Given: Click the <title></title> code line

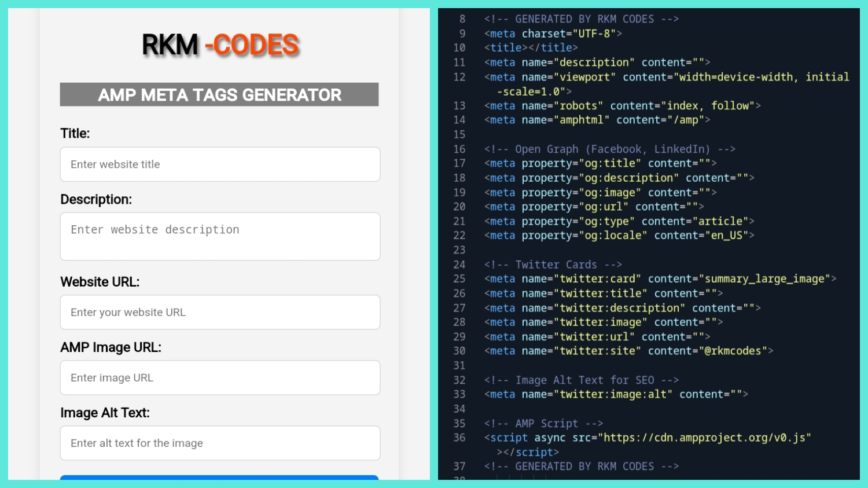Looking at the screenshot, I should (x=531, y=48).
